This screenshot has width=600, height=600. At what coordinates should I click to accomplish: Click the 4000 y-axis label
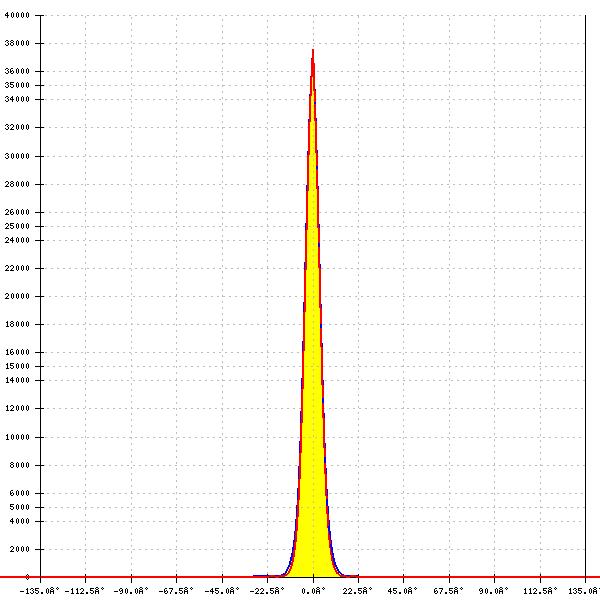click(19, 521)
